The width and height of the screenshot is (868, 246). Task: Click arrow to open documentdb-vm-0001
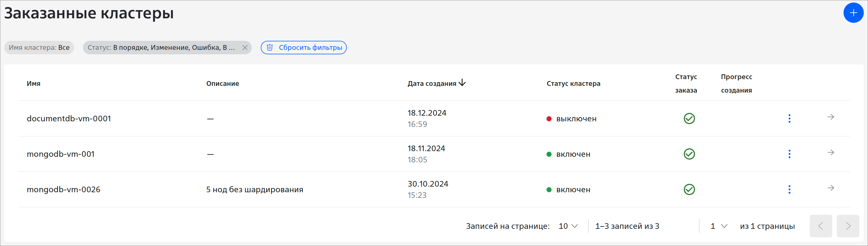coord(831,117)
